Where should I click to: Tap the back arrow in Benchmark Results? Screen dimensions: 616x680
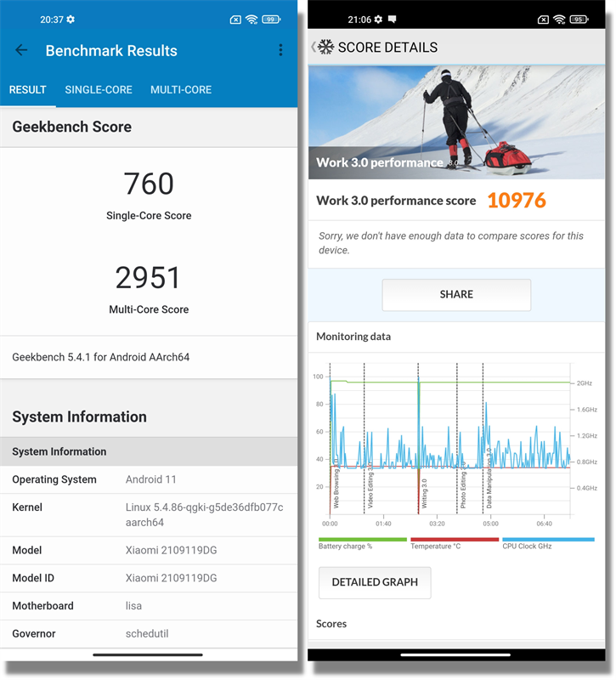[21, 50]
